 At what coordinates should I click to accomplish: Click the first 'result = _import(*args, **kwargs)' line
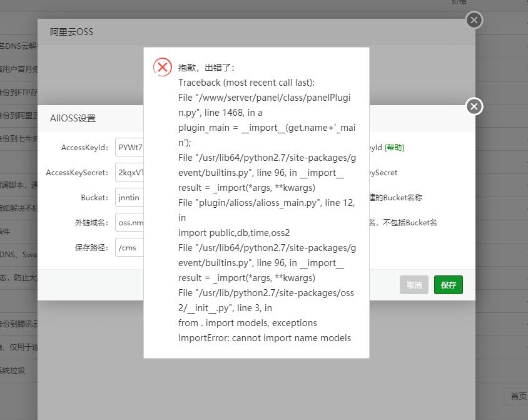(247, 188)
